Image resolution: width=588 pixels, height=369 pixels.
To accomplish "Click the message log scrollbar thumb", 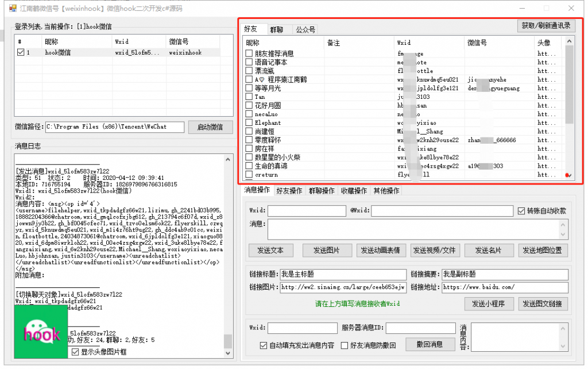I will 228,341.
